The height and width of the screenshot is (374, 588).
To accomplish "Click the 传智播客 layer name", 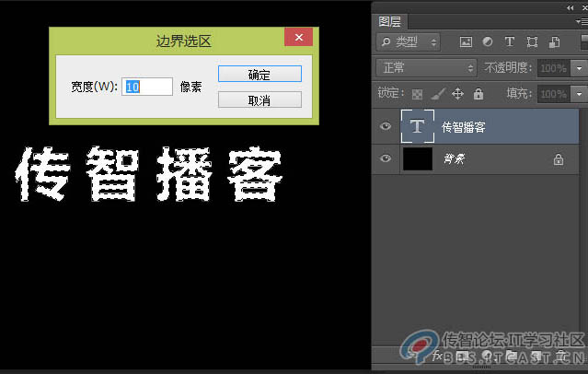I will (x=464, y=127).
